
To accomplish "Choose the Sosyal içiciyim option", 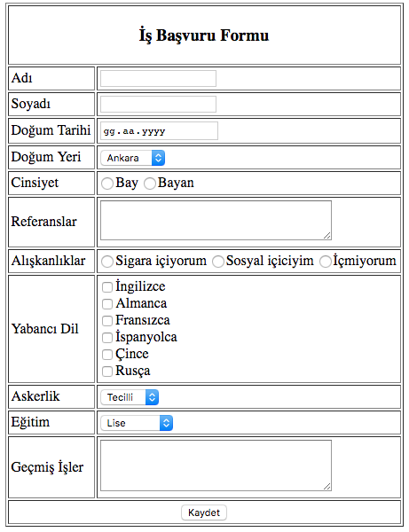I will 218,262.
